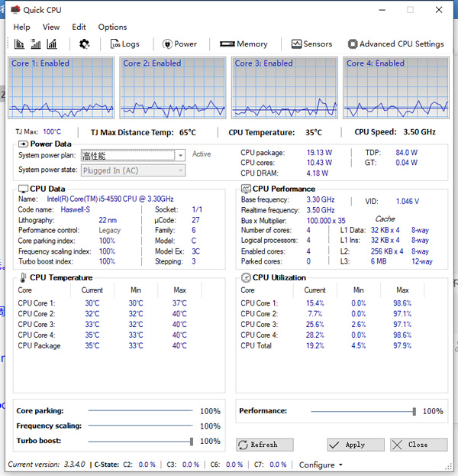Adjust the Turbo boost slider handle

pyautogui.click(x=192, y=442)
